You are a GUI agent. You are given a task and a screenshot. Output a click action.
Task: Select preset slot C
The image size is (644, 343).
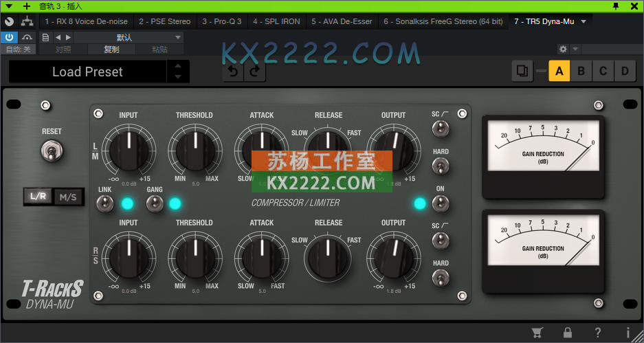pos(603,71)
